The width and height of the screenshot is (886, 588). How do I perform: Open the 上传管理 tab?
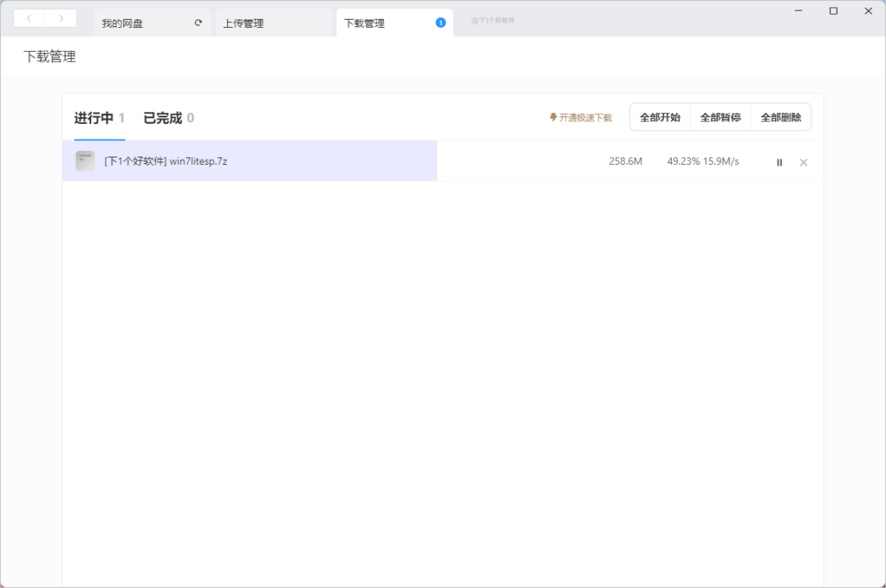[x=244, y=23]
